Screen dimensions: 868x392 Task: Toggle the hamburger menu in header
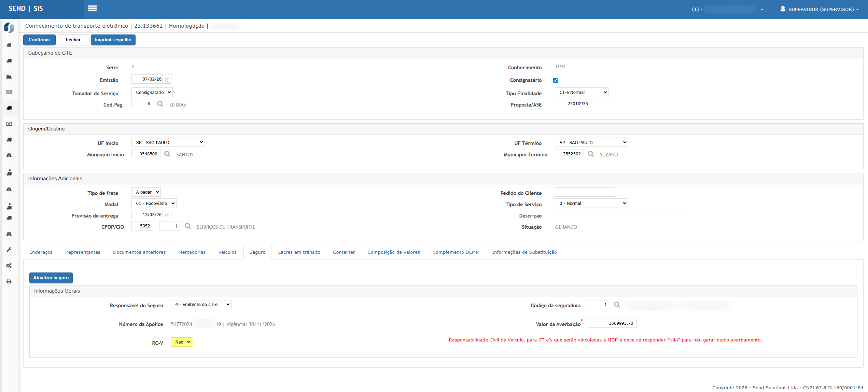tap(92, 9)
